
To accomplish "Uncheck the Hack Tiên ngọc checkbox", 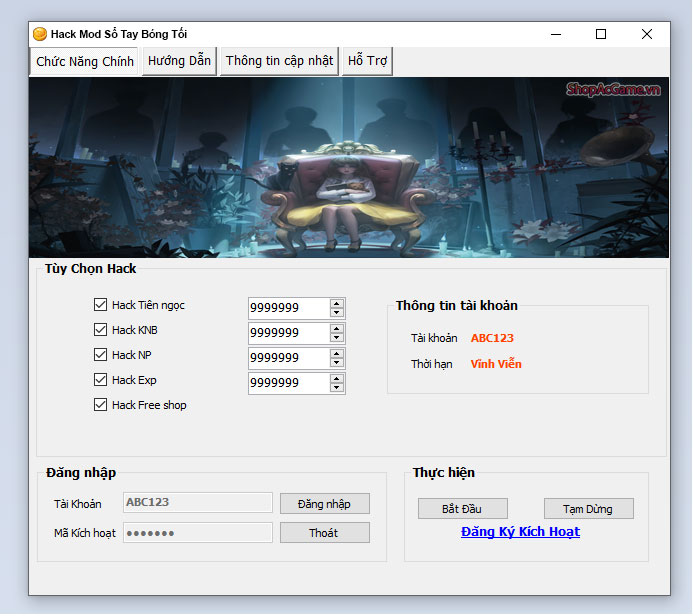I will coord(100,304).
